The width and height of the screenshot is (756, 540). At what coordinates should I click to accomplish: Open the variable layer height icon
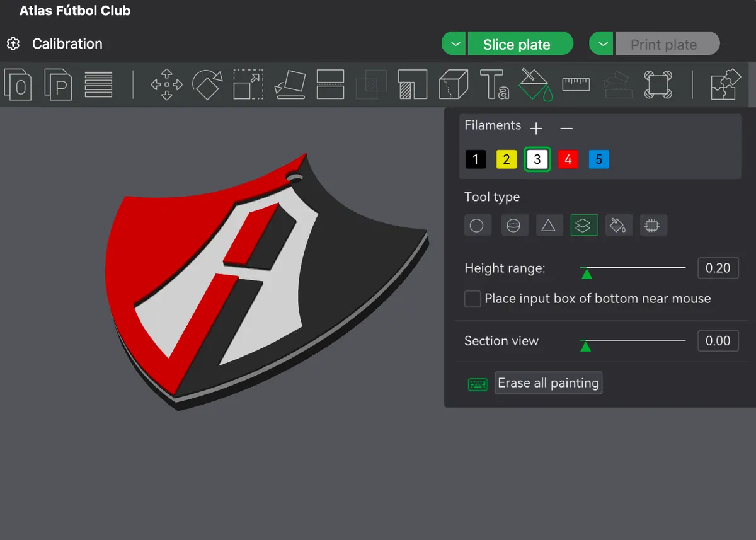pyautogui.click(x=98, y=84)
